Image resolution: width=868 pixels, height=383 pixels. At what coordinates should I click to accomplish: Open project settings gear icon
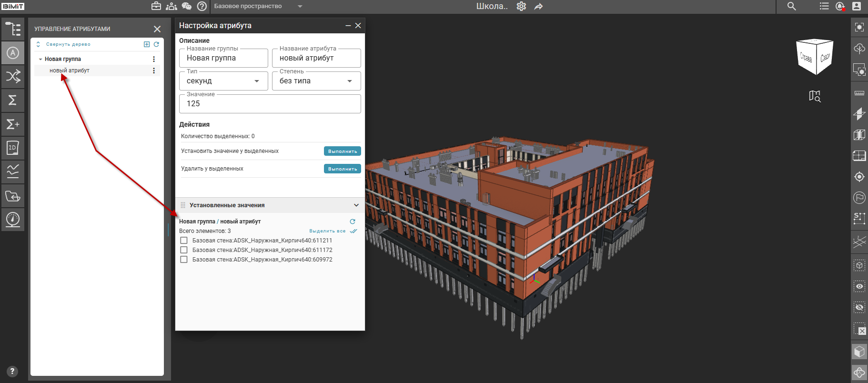pos(521,6)
